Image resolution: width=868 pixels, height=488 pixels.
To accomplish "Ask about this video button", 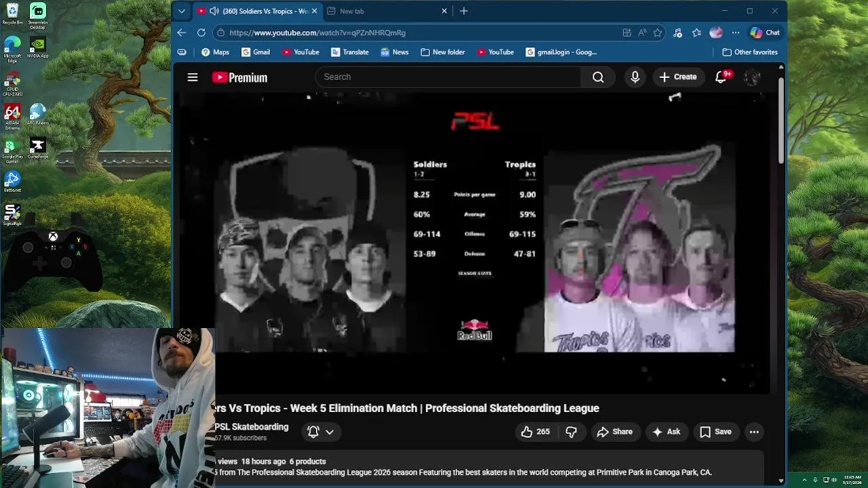I will pos(666,432).
